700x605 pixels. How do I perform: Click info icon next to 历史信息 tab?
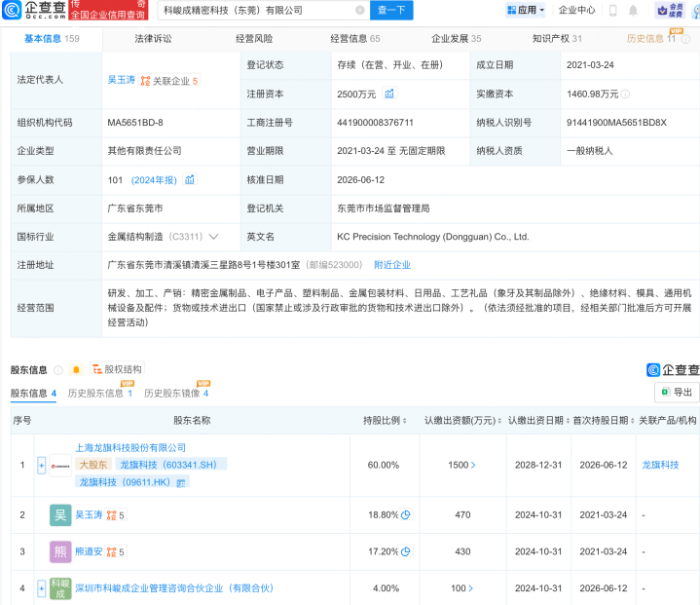point(685,39)
